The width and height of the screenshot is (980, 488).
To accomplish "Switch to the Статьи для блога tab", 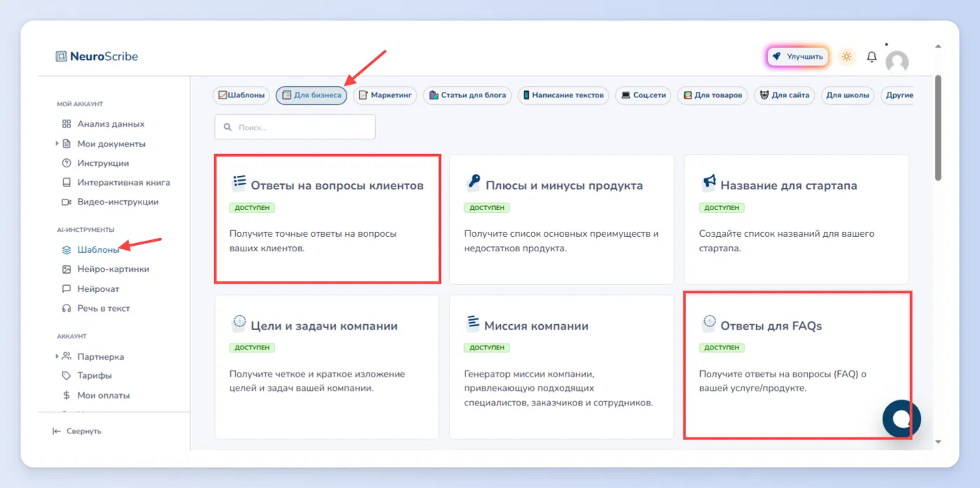I will [468, 95].
